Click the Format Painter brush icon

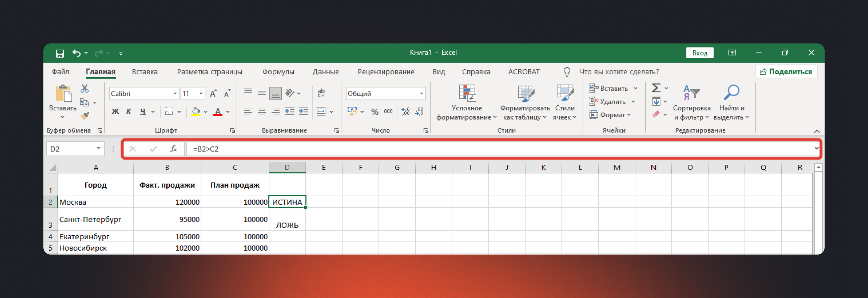[x=85, y=116]
